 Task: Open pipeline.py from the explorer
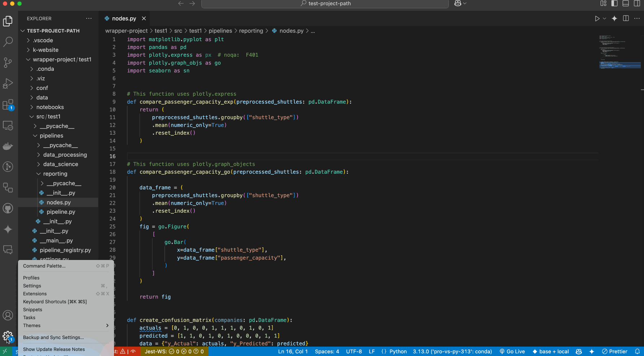point(61,212)
